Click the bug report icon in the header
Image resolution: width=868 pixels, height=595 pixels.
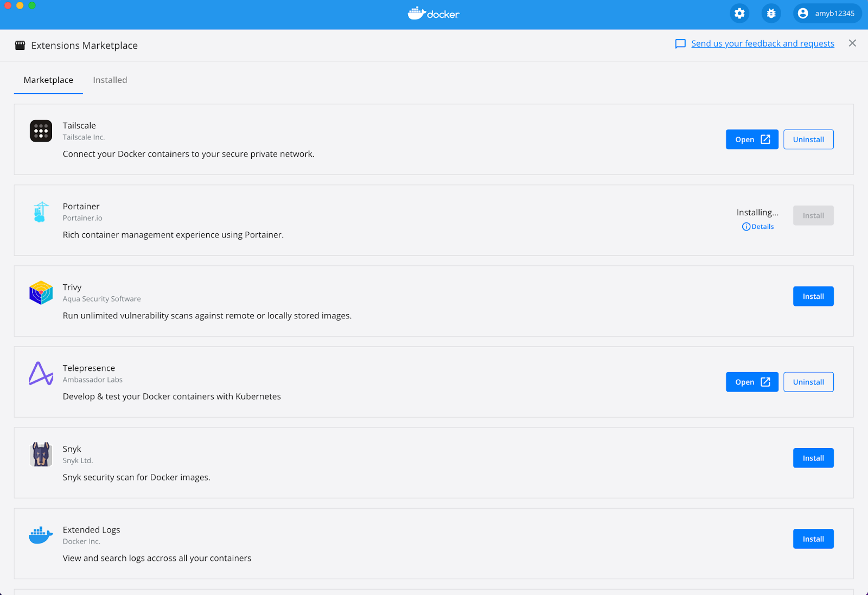pyautogui.click(x=771, y=13)
